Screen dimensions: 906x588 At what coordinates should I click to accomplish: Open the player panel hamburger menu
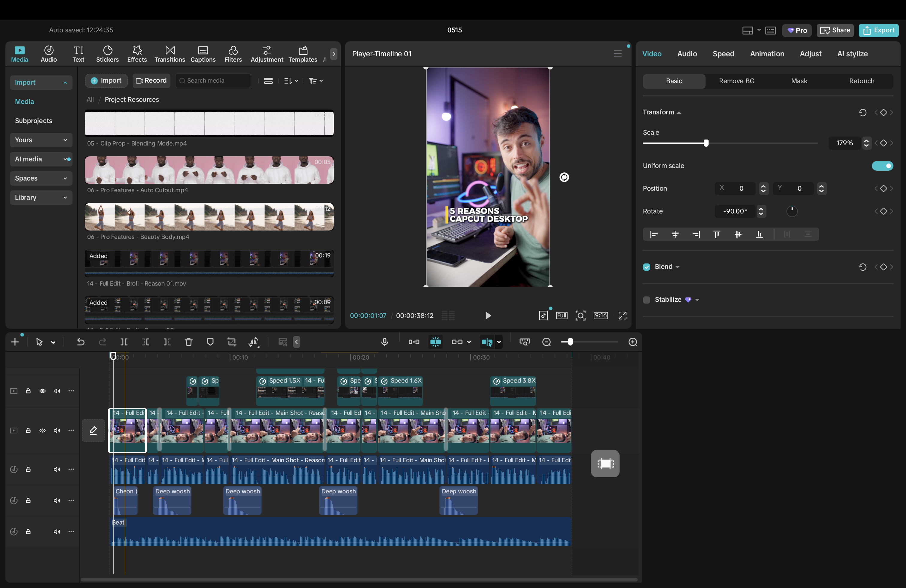click(617, 54)
